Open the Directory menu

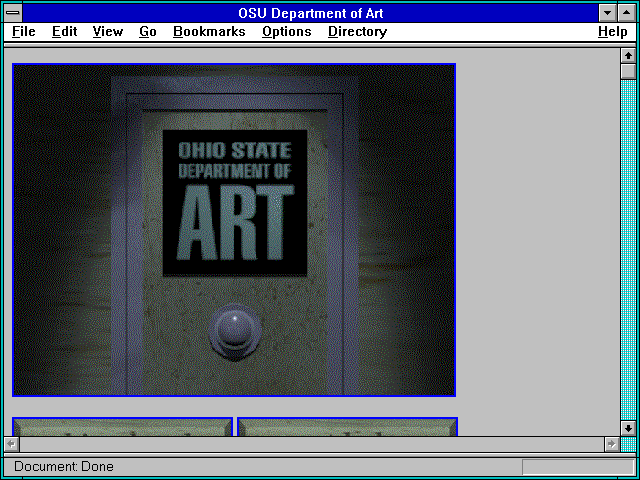coord(358,32)
